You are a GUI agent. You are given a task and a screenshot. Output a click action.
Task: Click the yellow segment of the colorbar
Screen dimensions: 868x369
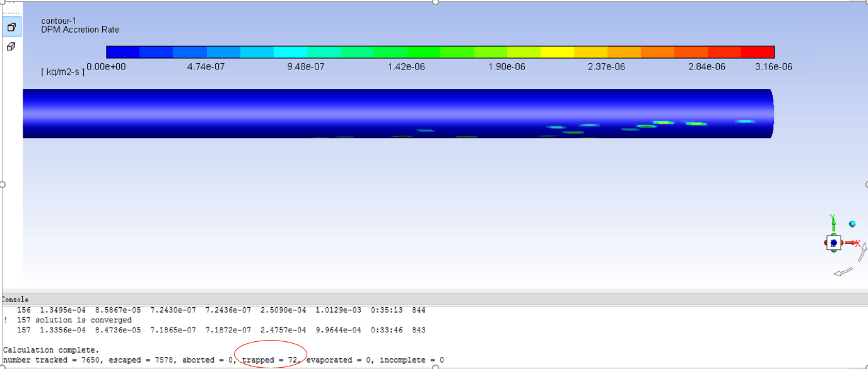click(557, 52)
